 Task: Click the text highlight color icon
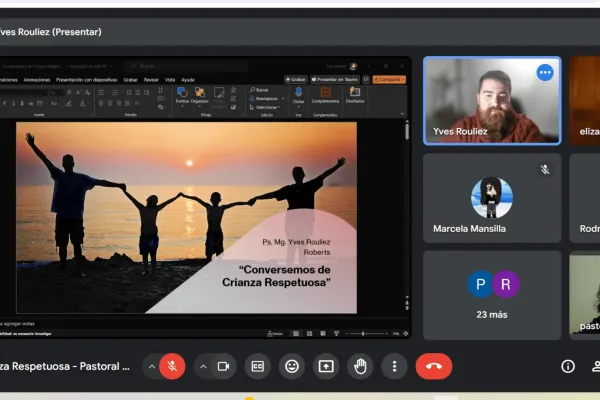coord(69,103)
